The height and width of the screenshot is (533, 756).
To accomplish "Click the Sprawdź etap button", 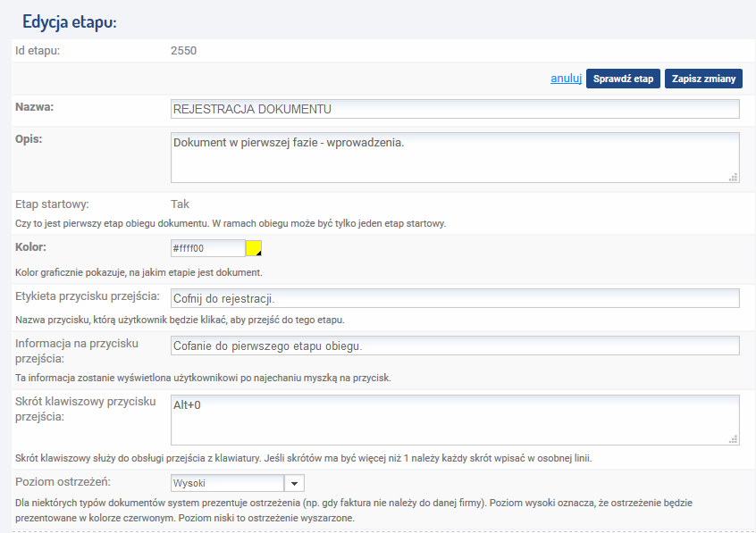I will click(x=623, y=79).
